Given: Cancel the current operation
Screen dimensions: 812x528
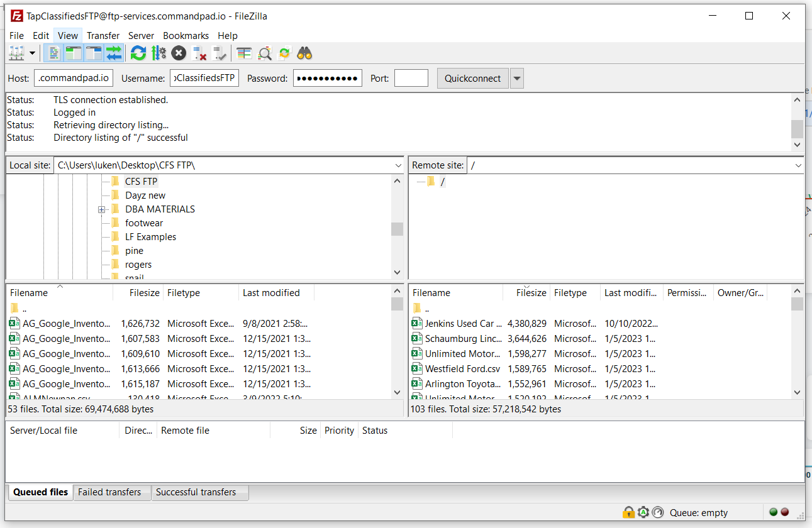Looking at the screenshot, I should 179,53.
